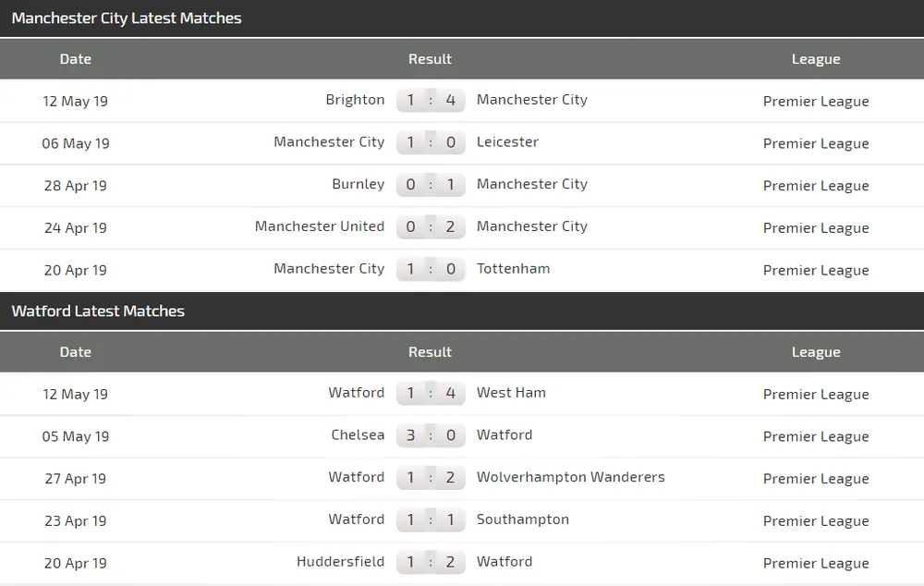The image size is (924, 586).
Task: Select Burnley team name
Action: coord(358,184)
